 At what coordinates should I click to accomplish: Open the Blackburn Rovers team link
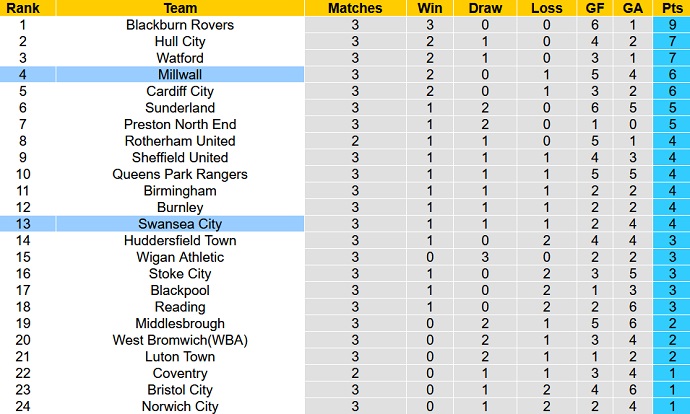click(x=181, y=25)
